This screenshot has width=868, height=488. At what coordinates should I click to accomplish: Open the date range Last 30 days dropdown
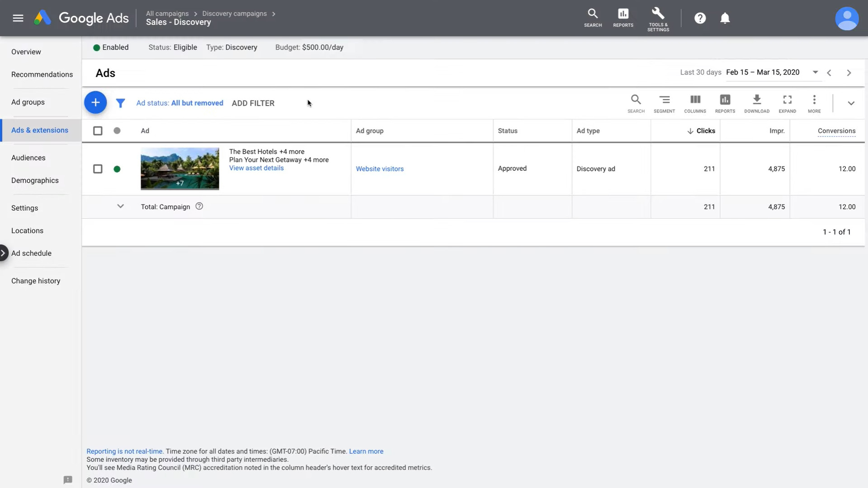point(814,72)
